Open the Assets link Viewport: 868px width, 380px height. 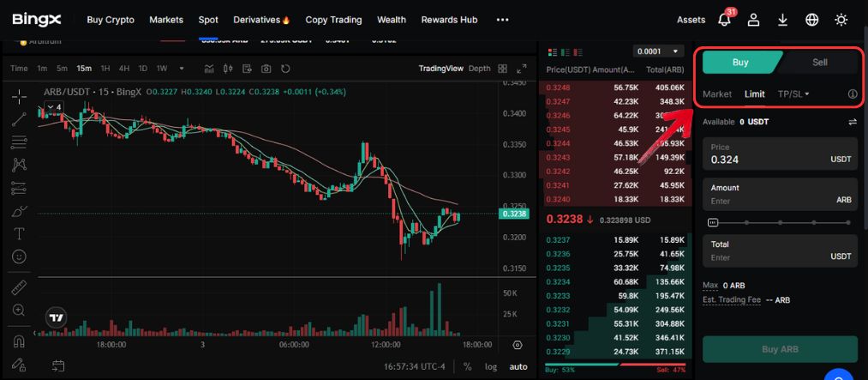point(691,20)
